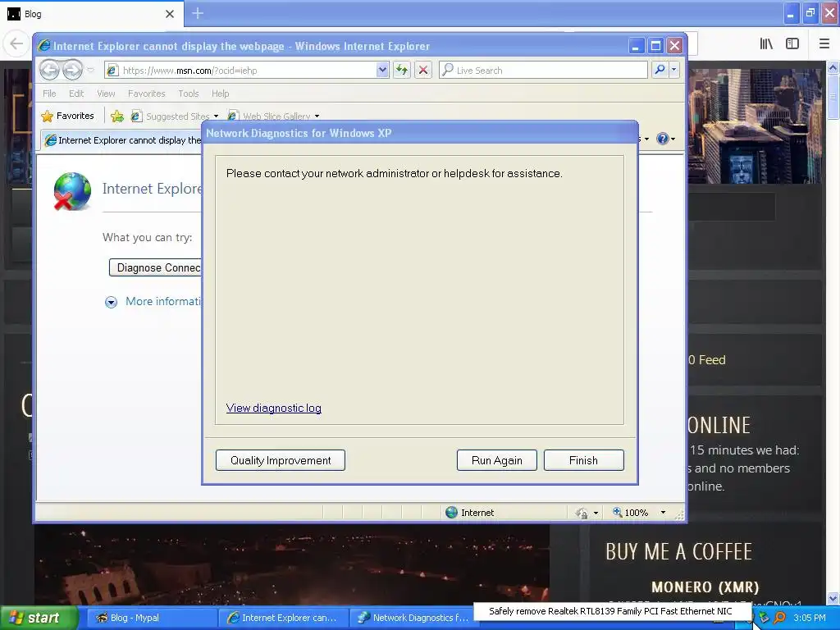840x630 pixels.
Task: Expand the More information arrow
Action: tap(111, 302)
